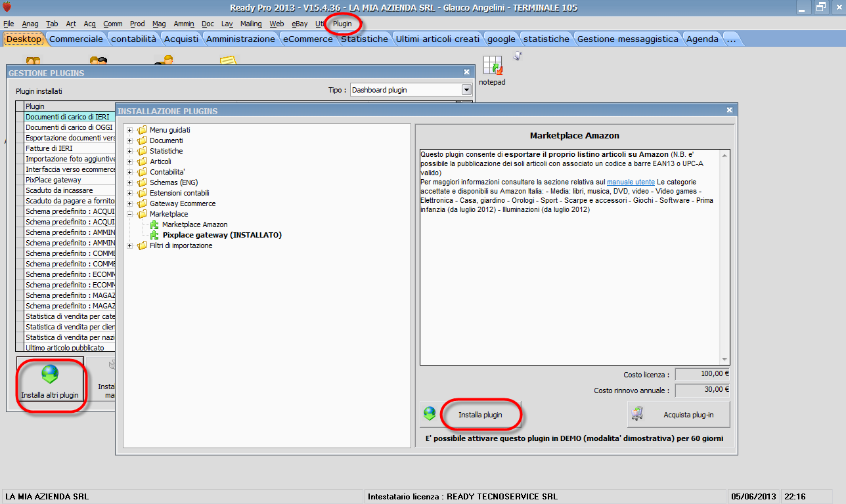Screen dimensions: 846x504
Task: Open the Plugin menu
Action: click(342, 24)
